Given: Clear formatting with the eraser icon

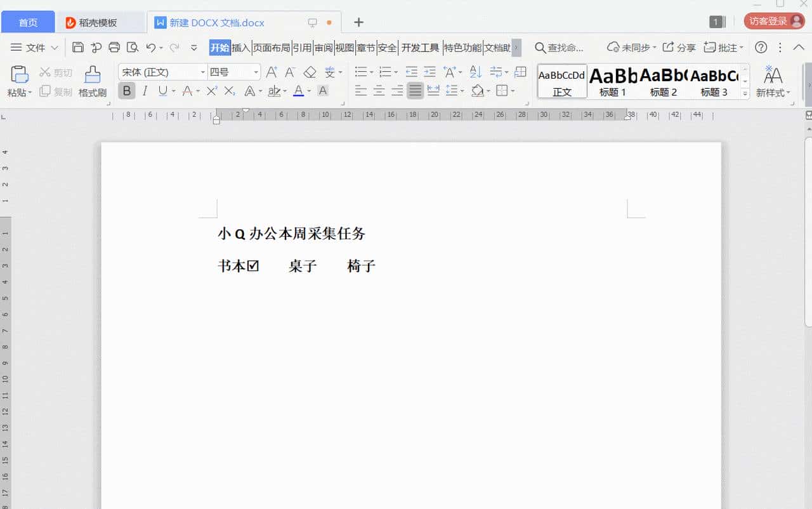Looking at the screenshot, I should [310, 72].
